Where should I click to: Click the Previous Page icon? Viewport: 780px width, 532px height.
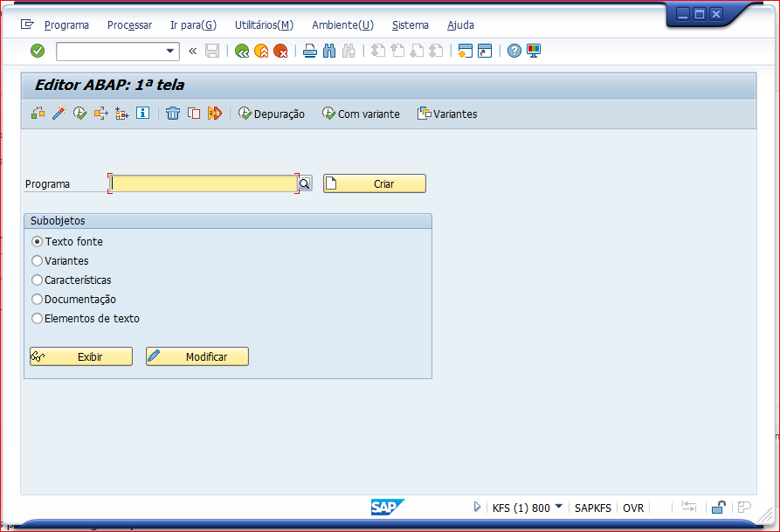(397, 51)
